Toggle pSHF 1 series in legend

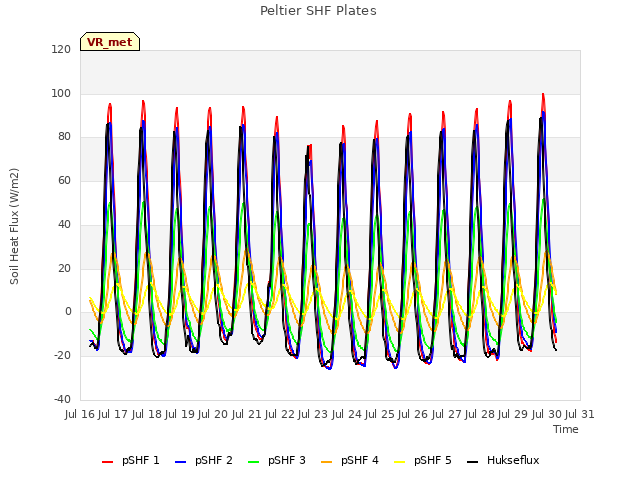pyautogui.click(x=131, y=460)
